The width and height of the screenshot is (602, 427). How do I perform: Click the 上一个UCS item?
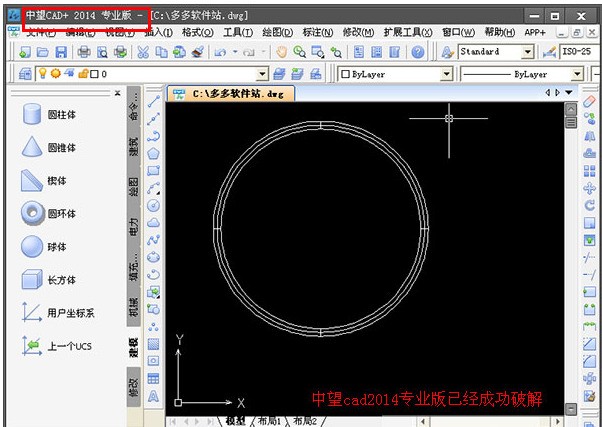[x=57, y=346]
